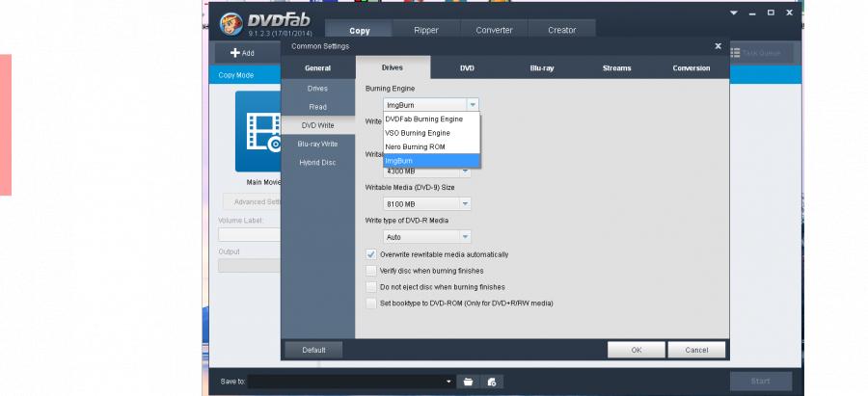Click the Advanced Settings button
The image size is (868, 396).
click(x=253, y=202)
